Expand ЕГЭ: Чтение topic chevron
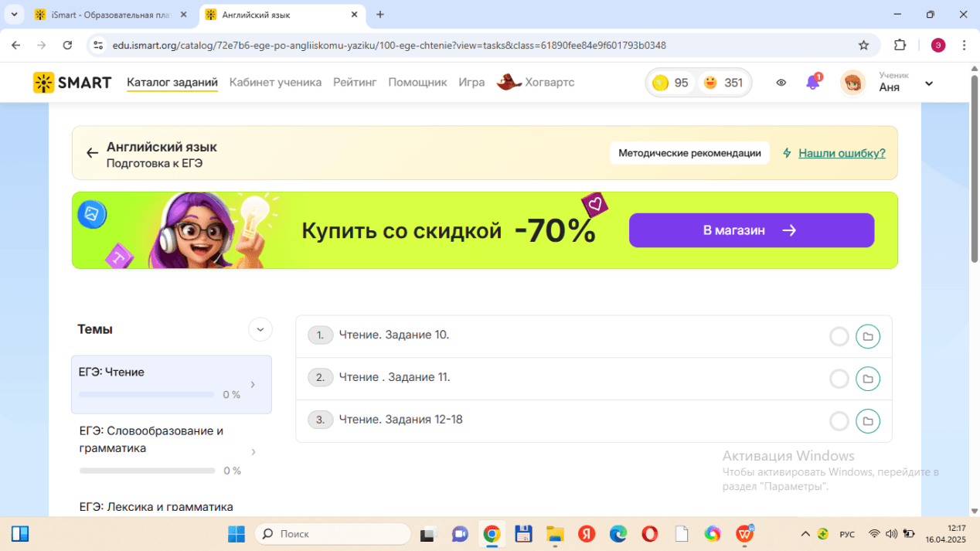Screen dimensions: 980x551 pyautogui.click(x=254, y=384)
